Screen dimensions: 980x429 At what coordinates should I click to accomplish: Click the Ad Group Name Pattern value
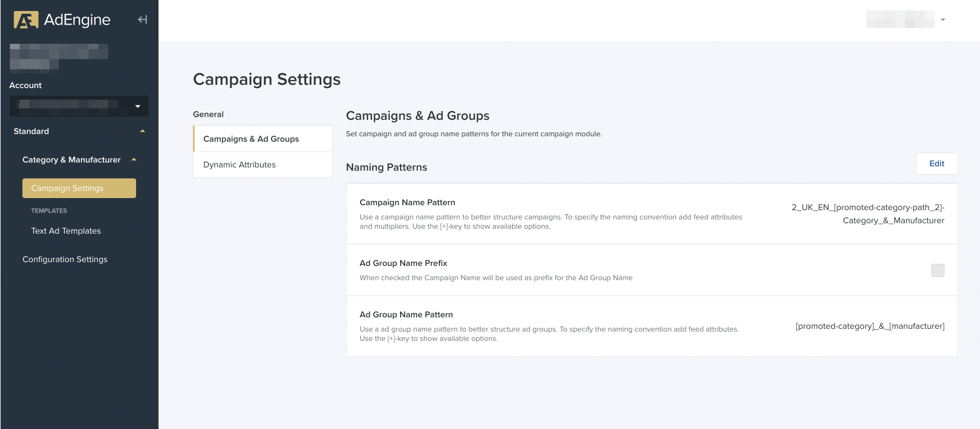click(870, 326)
